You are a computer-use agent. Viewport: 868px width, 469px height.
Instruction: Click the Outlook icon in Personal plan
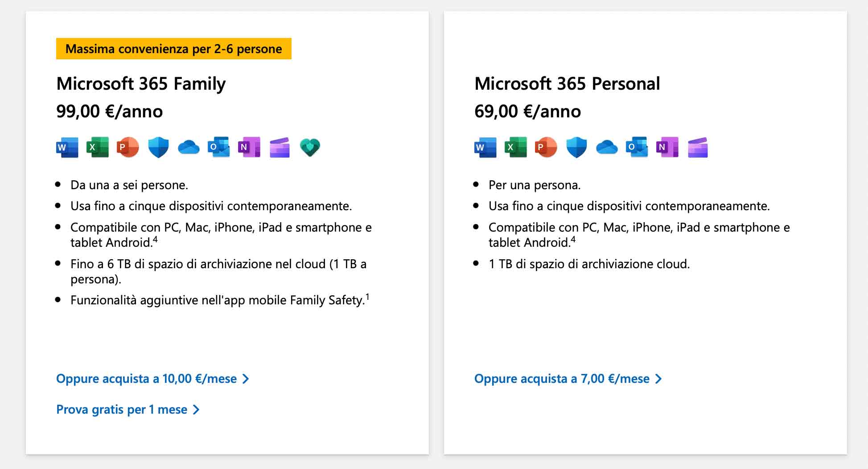pos(637,147)
